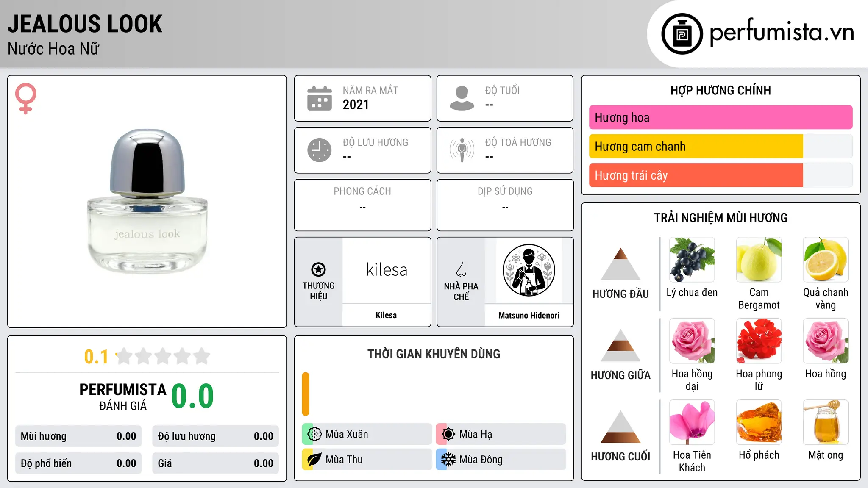868x488 pixels.
Task: Click the Hương cuối label
Action: pyautogui.click(x=620, y=457)
